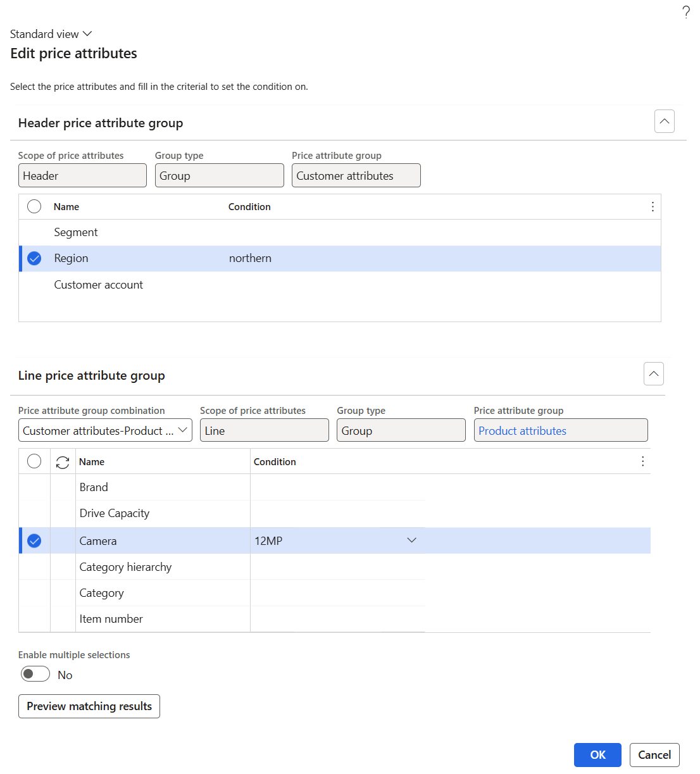
Task: Select all rows in header grid
Action: pos(34,206)
